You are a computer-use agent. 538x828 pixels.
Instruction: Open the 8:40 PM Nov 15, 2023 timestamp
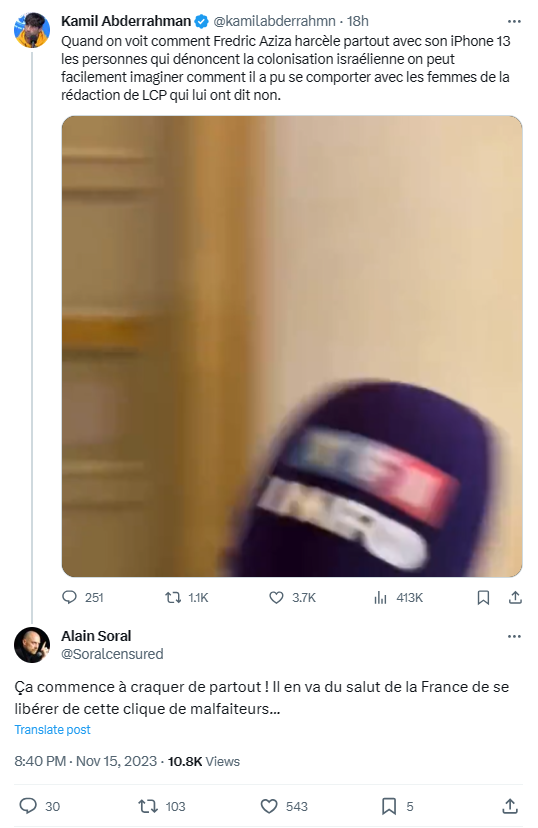coord(86,761)
